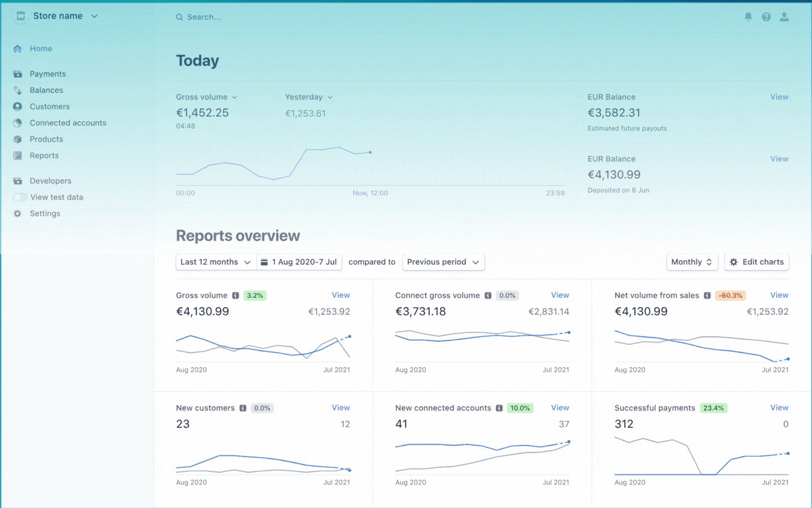
Task: Click the current data point on Today chart
Action: point(370,152)
